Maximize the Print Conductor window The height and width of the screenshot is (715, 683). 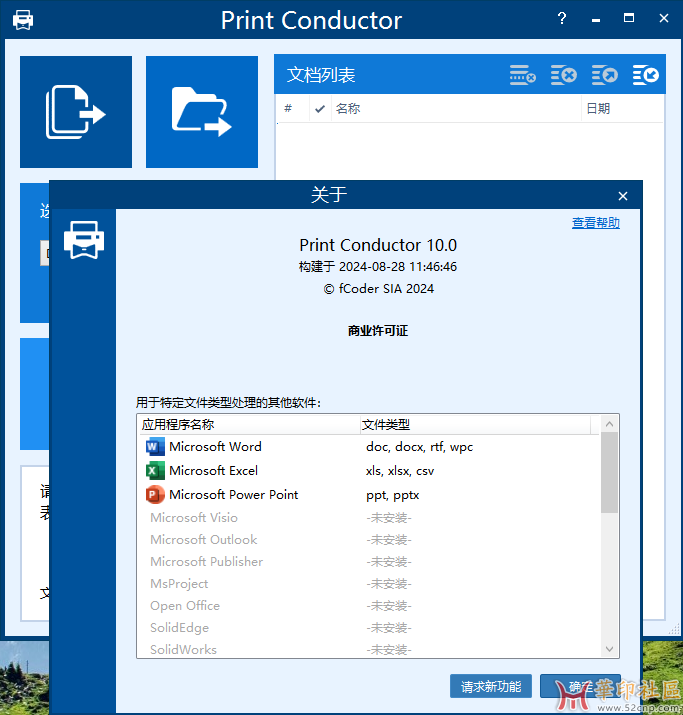pyautogui.click(x=629, y=18)
